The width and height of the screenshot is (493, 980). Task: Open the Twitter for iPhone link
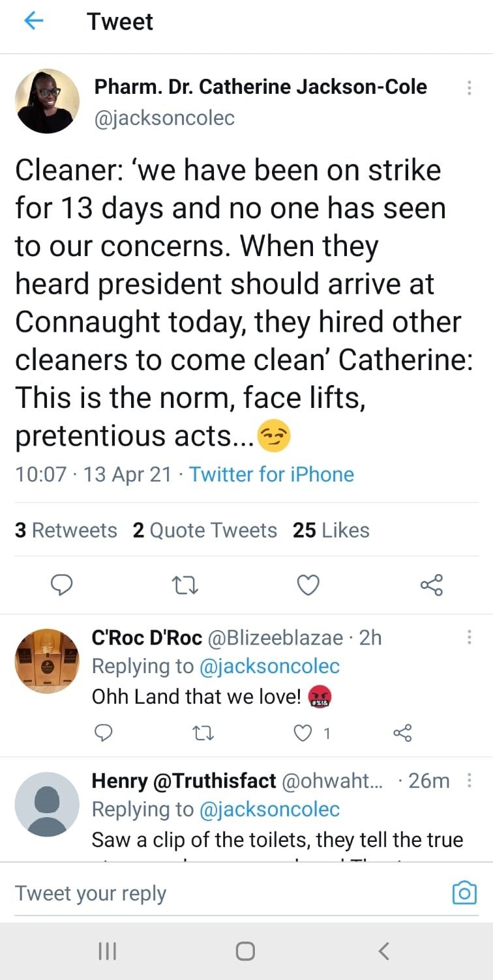click(x=271, y=474)
